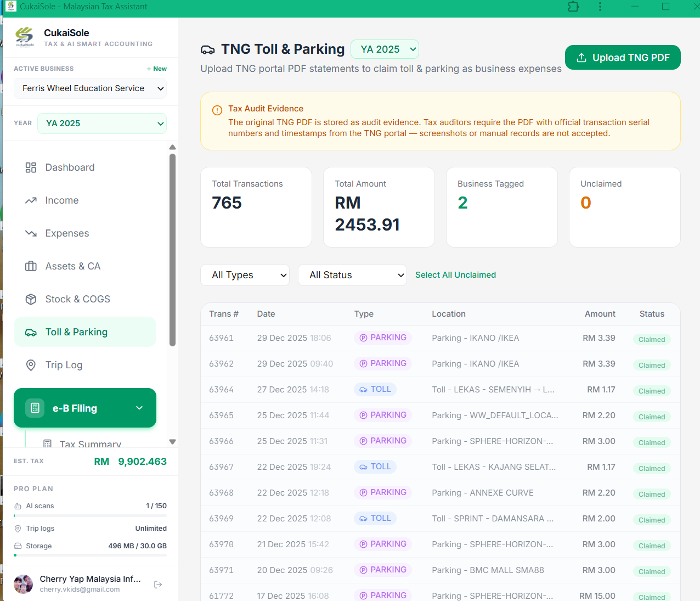Click the Income trending-up icon
Image resolution: width=700 pixels, height=601 pixels.
pyautogui.click(x=31, y=200)
